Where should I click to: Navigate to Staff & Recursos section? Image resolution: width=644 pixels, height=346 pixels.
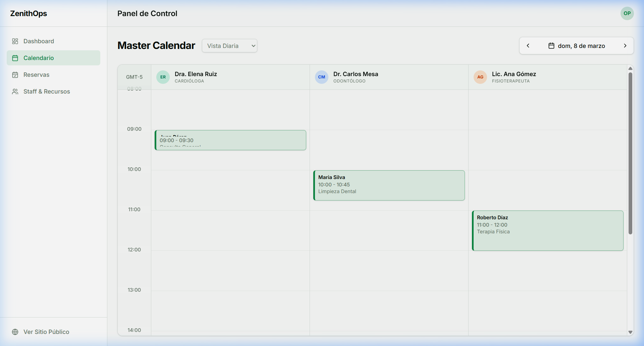pos(47,92)
